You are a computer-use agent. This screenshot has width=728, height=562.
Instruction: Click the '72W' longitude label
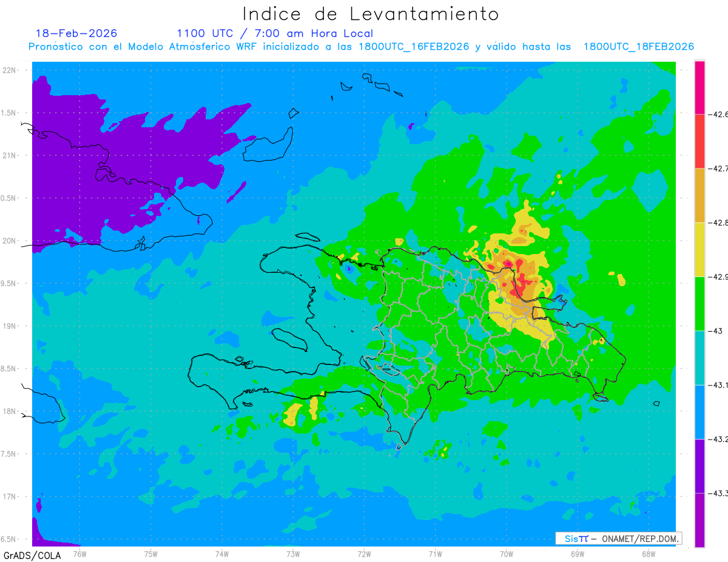[364, 554]
